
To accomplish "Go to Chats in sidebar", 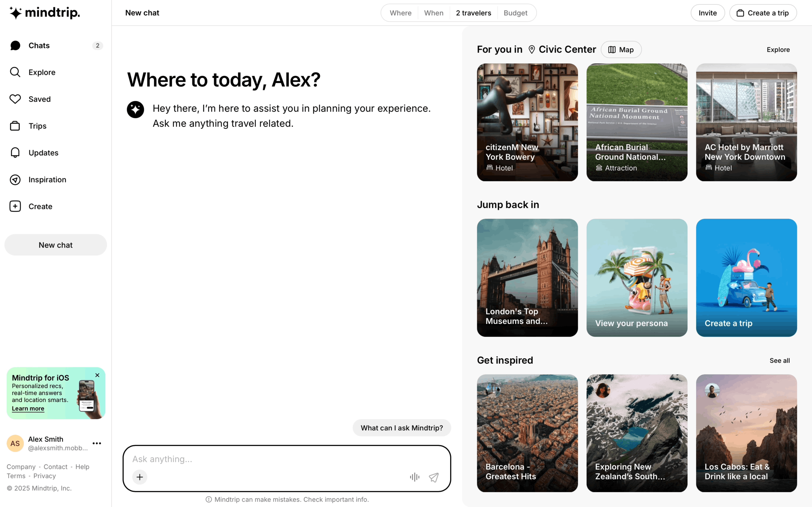I will [x=39, y=46].
